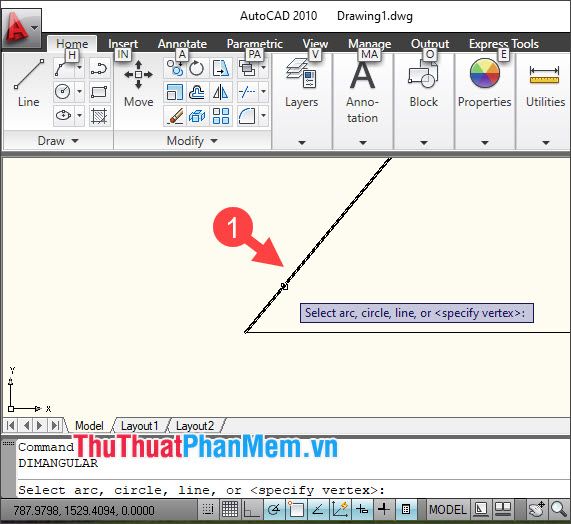Switch to the Parametric ribbon tab

pos(255,44)
